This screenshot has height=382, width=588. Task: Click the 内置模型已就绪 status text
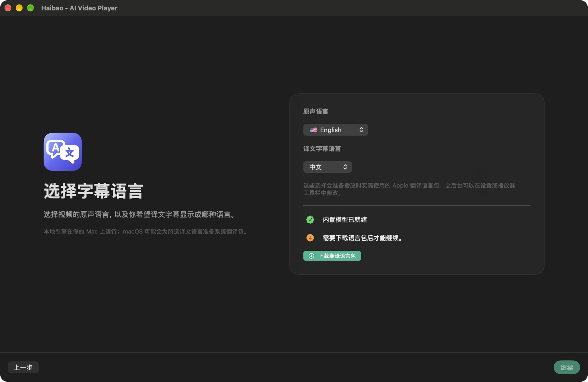(x=345, y=220)
